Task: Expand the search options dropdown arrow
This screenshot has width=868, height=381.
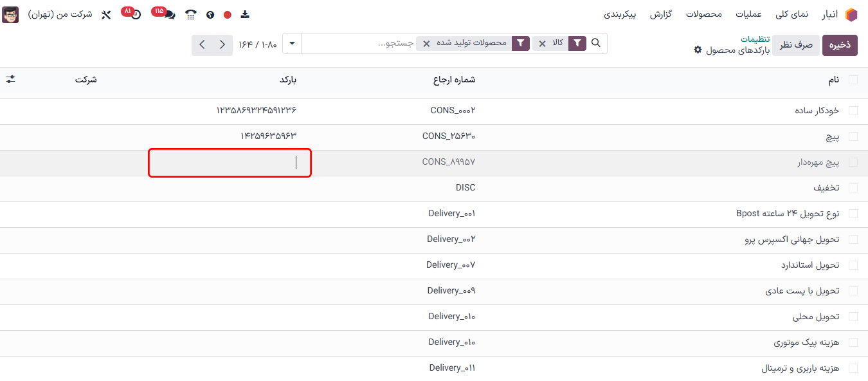Action: 293,43
